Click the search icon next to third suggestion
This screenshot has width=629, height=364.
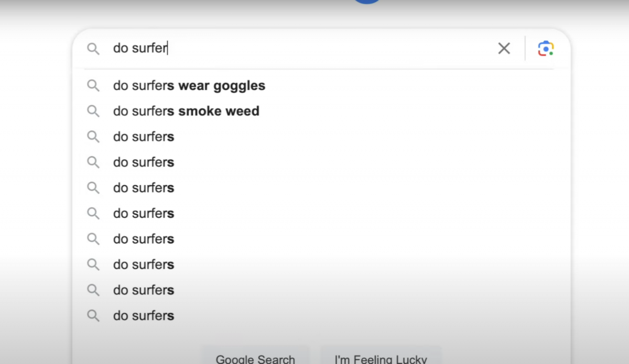[93, 137]
